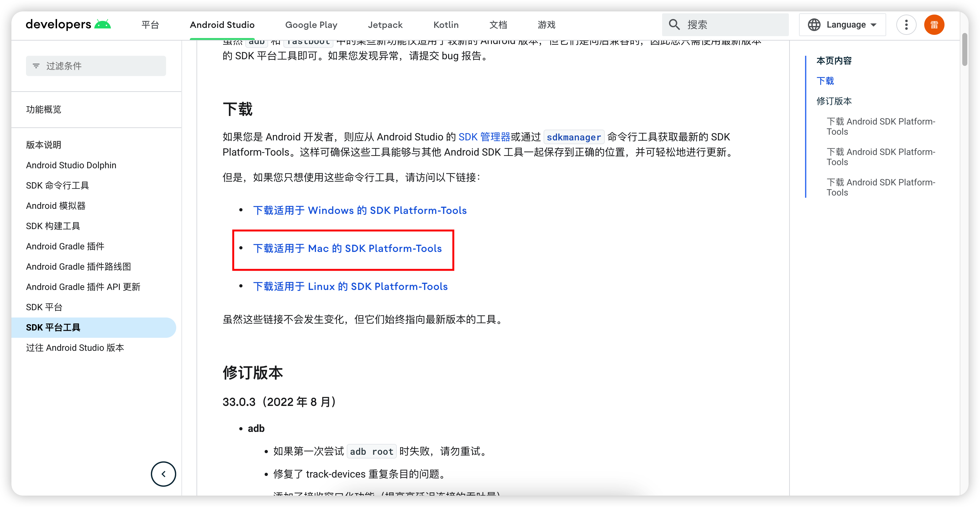Click the Android developers logo
Viewport: 980px width, 507px height.
click(68, 25)
